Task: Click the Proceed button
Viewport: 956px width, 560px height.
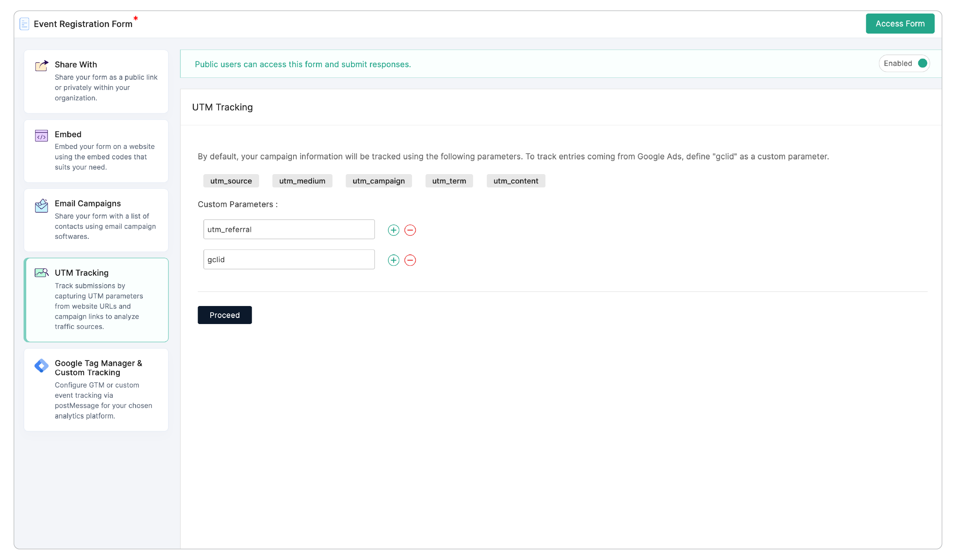Action: [x=225, y=315]
